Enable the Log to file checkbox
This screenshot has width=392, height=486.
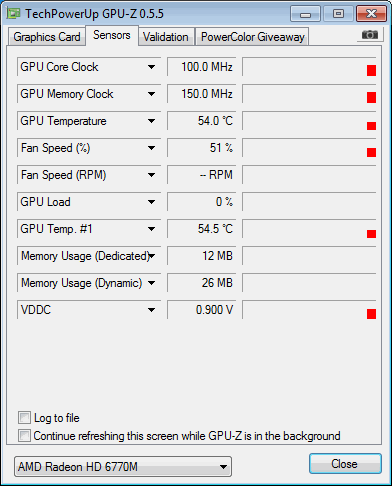(24, 418)
